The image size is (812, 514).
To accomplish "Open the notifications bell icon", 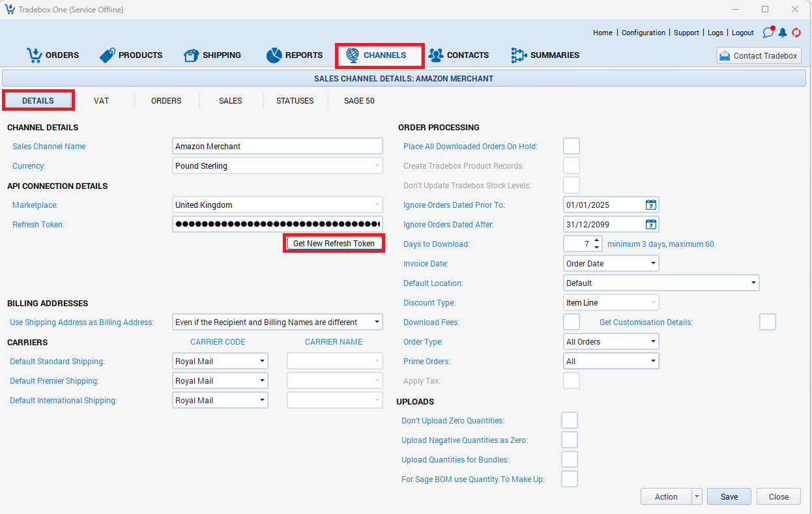I will coord(783,33).
